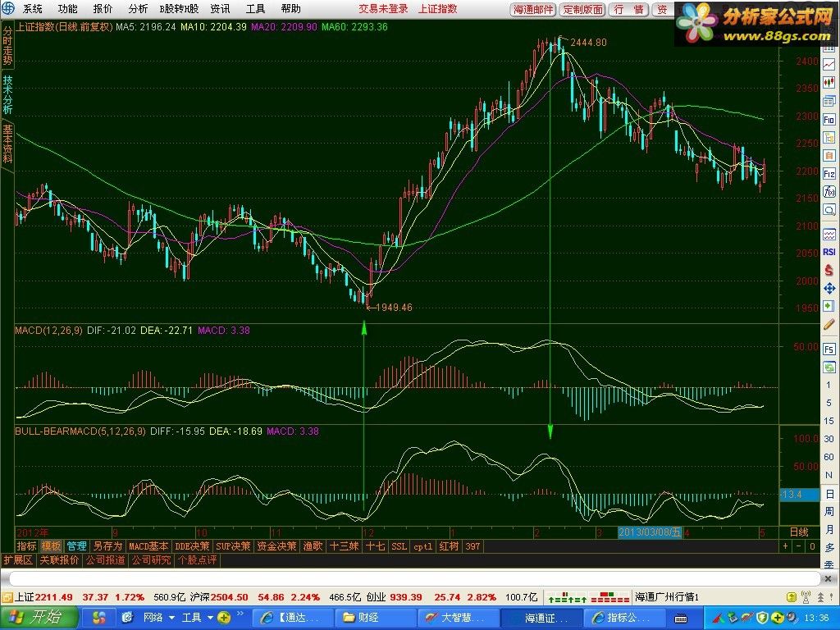The height and width of the screenshot is (630, 840).
Task: Click the shield icon in system tray
Action: (762, 619)
